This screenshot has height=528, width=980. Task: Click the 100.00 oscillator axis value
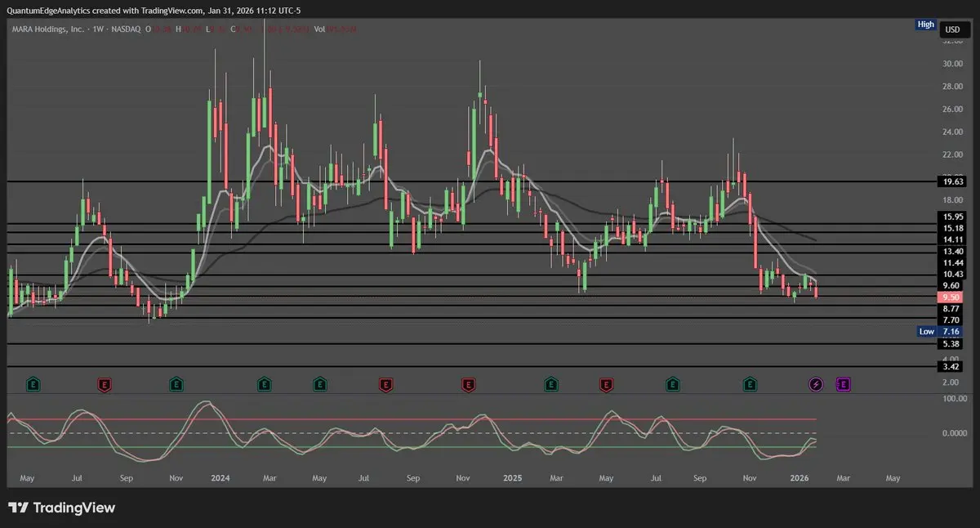(954, 399)
